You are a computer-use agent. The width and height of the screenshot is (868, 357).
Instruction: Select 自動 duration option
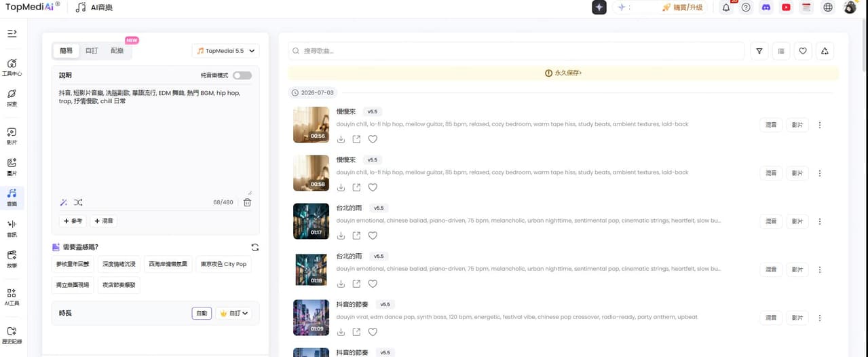[202, 314]
